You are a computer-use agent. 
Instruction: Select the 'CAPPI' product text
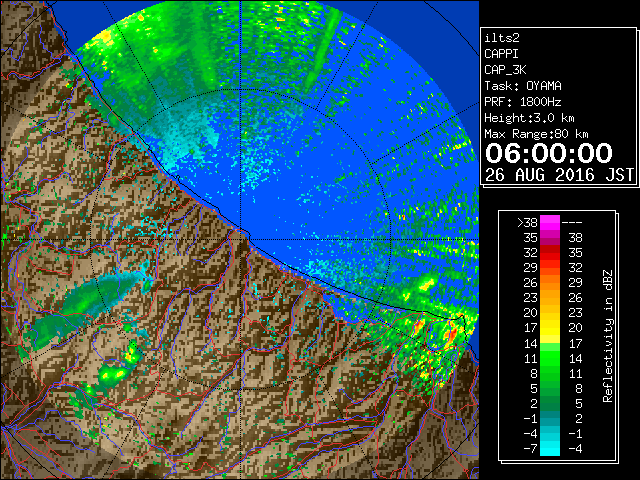pyautogui.click(x=501, y=54)
